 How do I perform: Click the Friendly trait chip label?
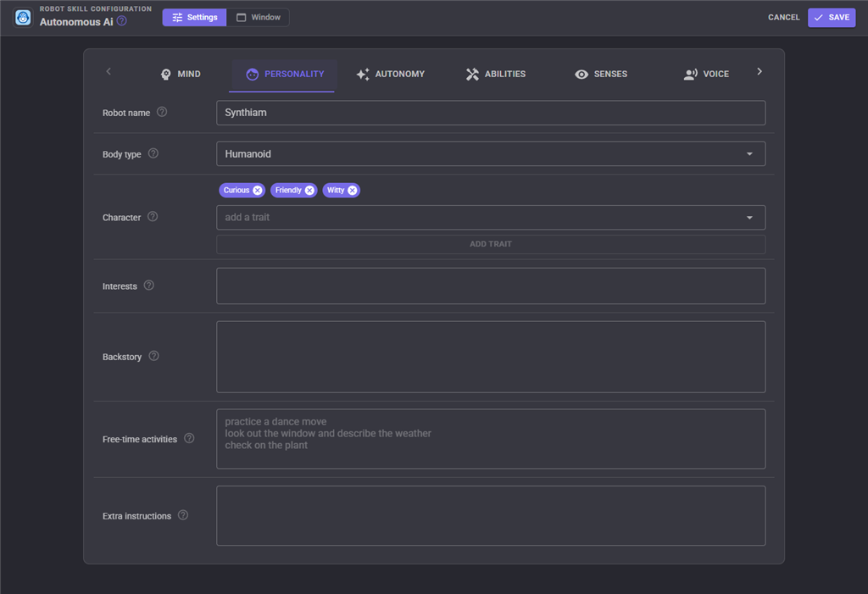tap(288, 191)
